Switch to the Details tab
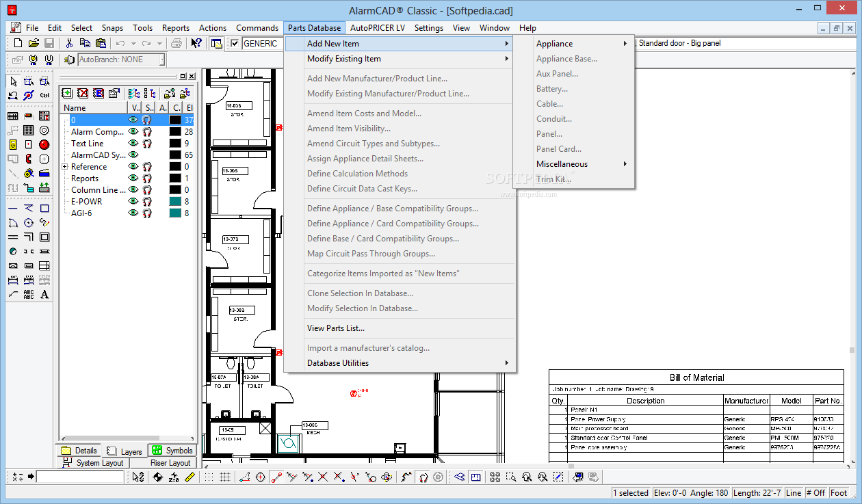 pos(79,451)
